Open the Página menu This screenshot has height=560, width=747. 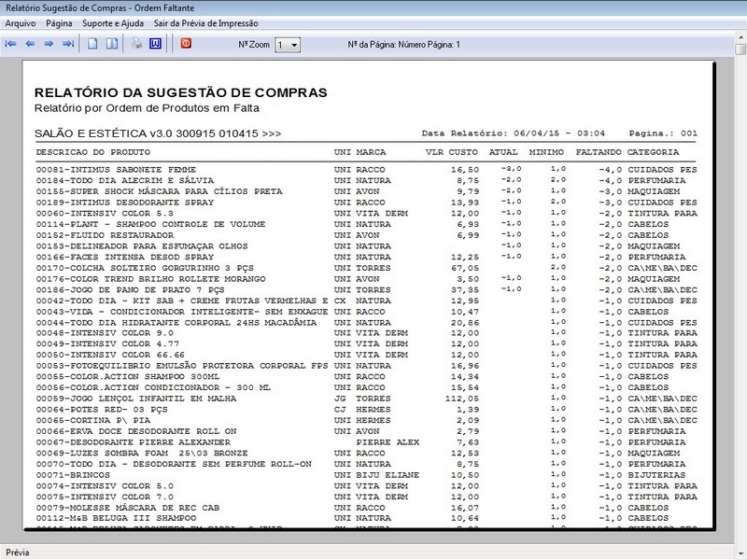pos(59,22)
